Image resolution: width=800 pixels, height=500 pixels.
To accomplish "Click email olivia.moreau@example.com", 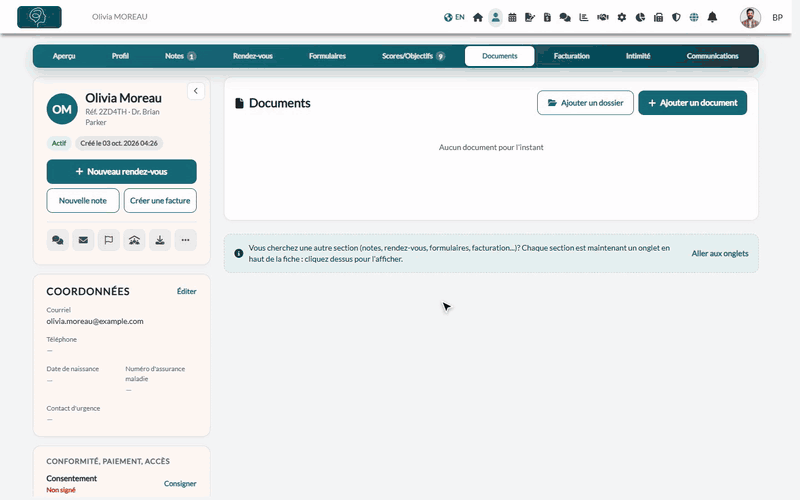I will (x=95, y=321).
